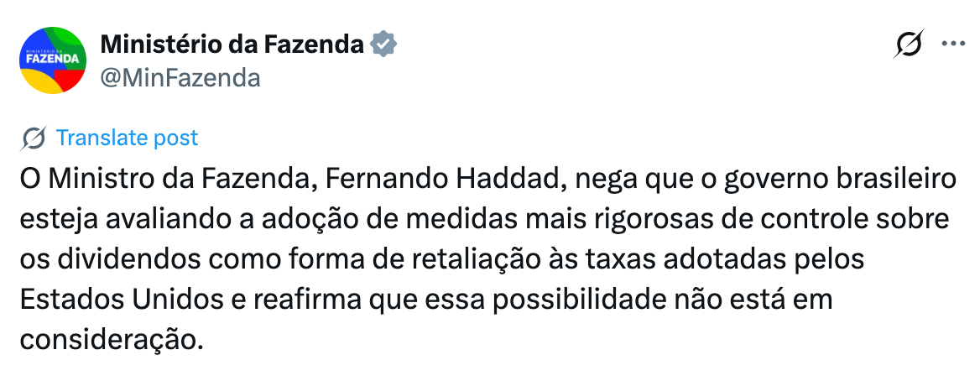Screen dimensions: 980x381
Task: Click the Grok icon left of Translate post
Action: coord(33,138)
